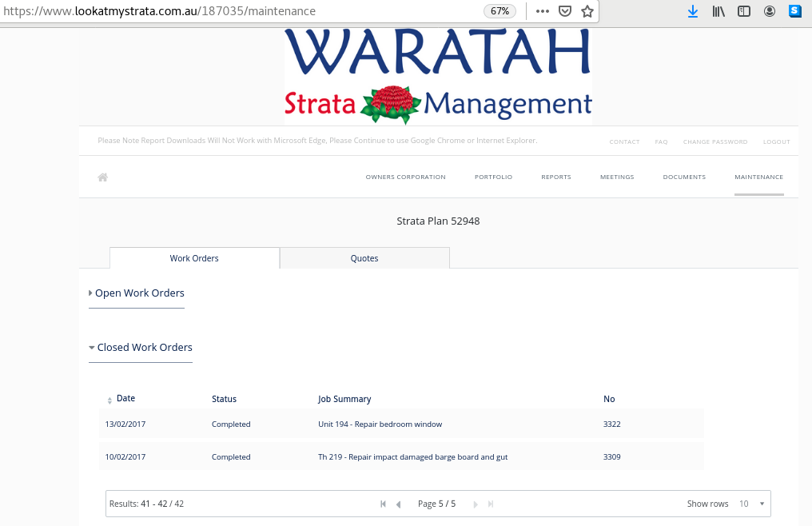Click the Strata Plan 52948 heading
The image size is (812, 526).
pyautogui.click(x=438, y=221)
